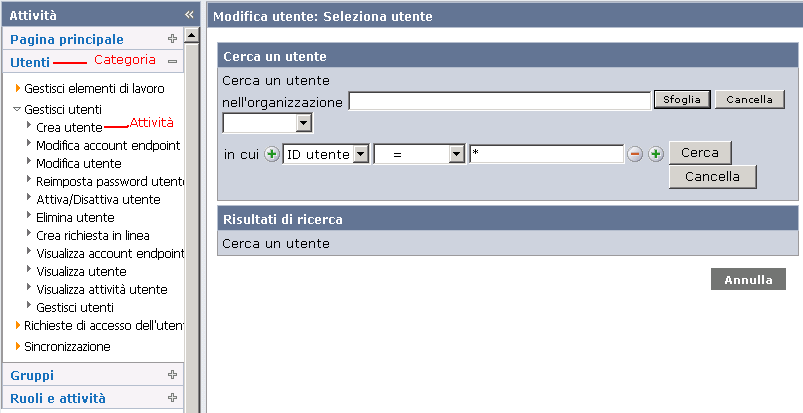Open the equals operator dropdown

457,154
